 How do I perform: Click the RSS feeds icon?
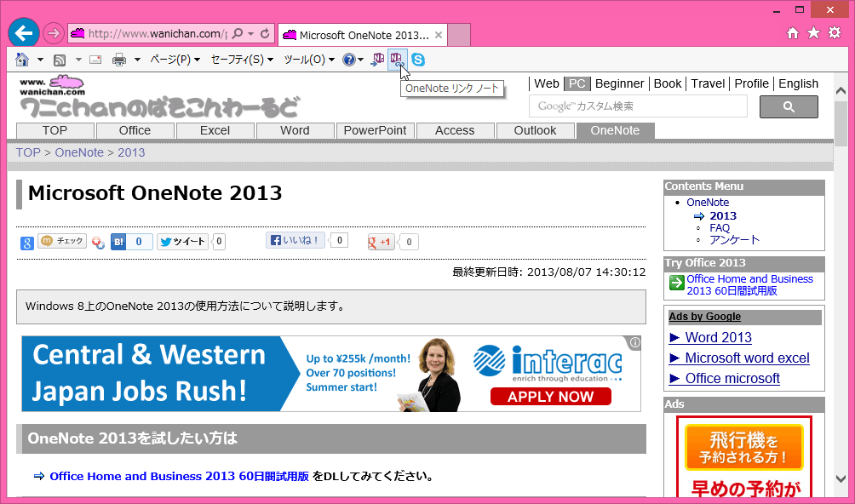pyautogui.click(x=60, y=60)
